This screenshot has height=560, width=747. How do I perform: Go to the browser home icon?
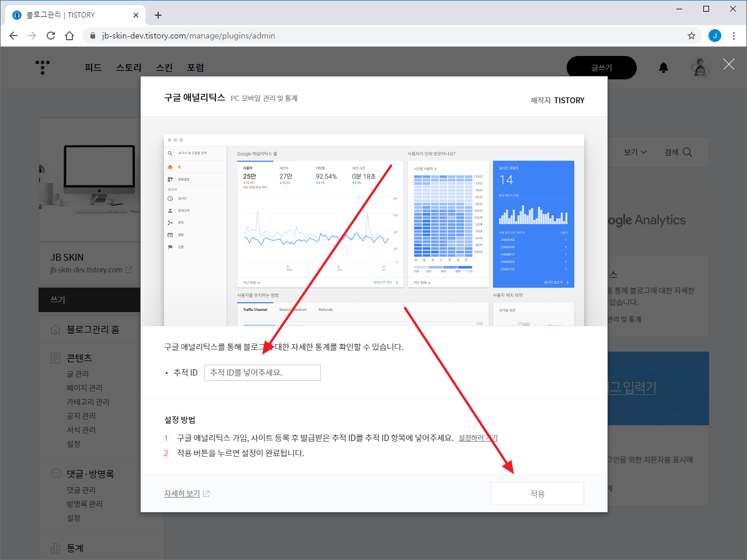69,36
